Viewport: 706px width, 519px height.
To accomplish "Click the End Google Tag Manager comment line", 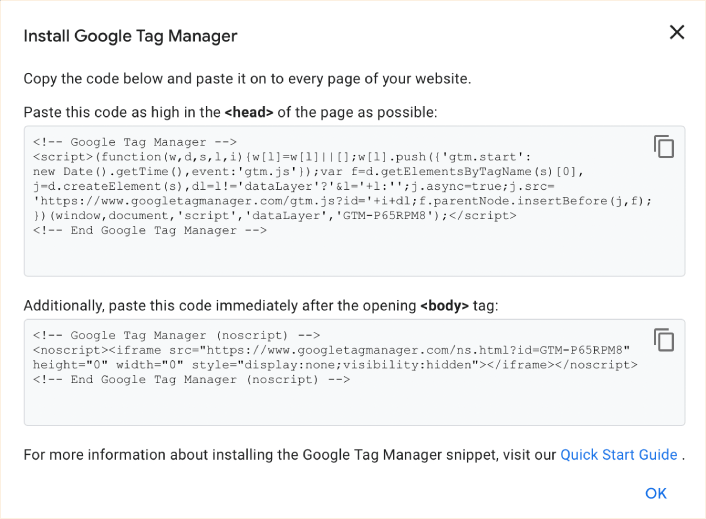I will click(150, 231).
